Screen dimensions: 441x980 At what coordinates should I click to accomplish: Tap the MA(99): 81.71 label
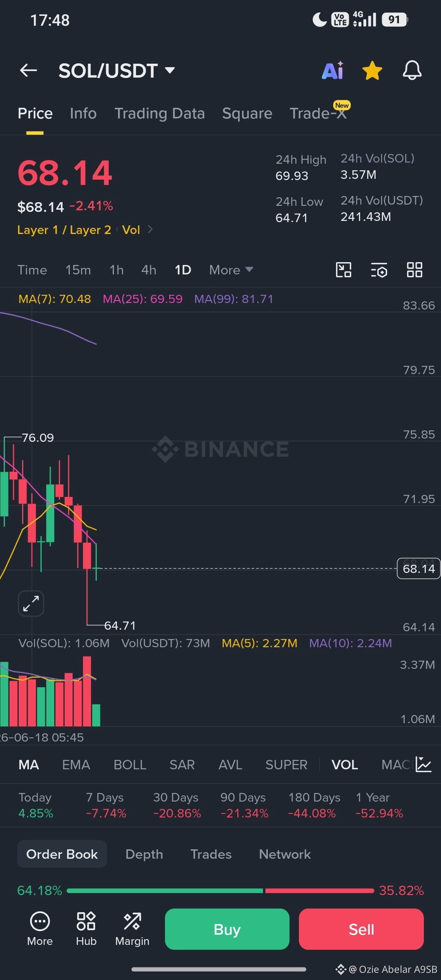coord(234,299)
